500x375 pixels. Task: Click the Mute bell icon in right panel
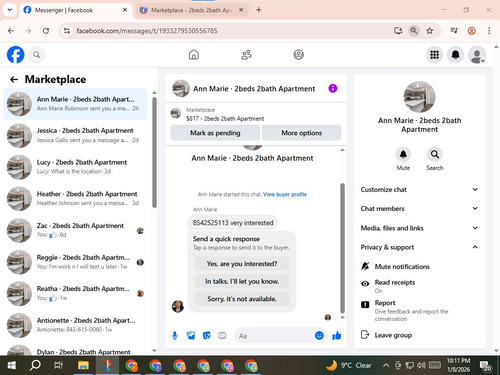pyautogui.click(x=403, y=154)
